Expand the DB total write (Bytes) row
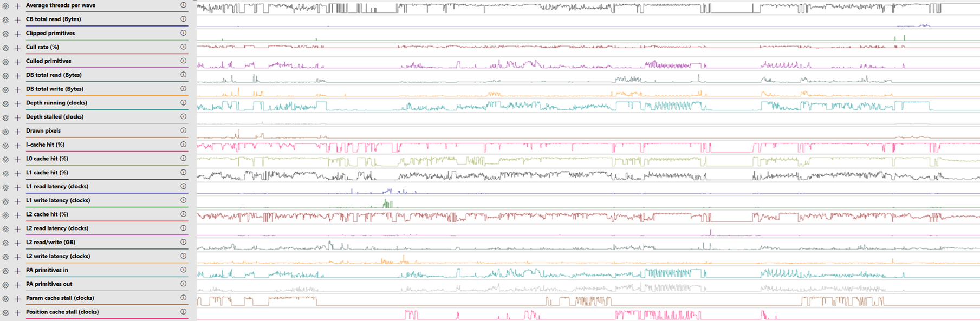The image size is (980, 321). click(x=17, y=89)
